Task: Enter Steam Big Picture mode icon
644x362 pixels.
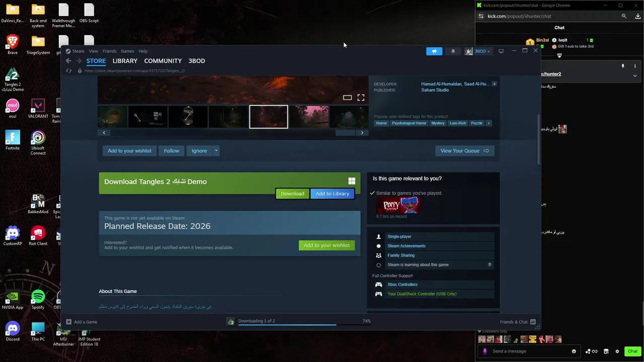Action: coord(501,51)
